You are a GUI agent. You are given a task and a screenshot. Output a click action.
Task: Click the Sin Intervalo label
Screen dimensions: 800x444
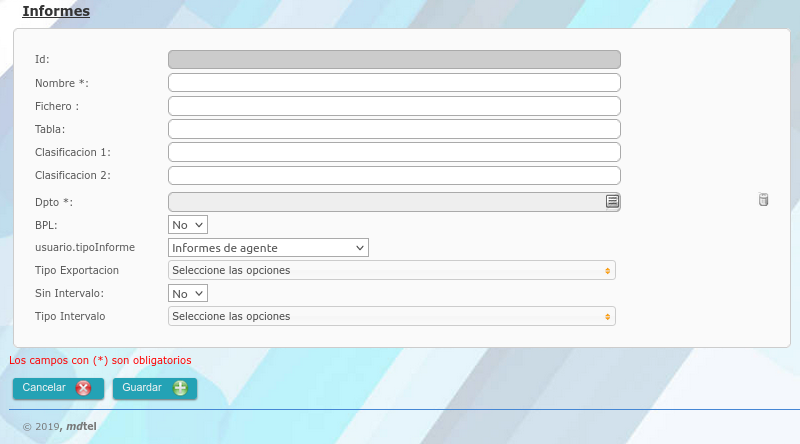click(x=69, y=293)
